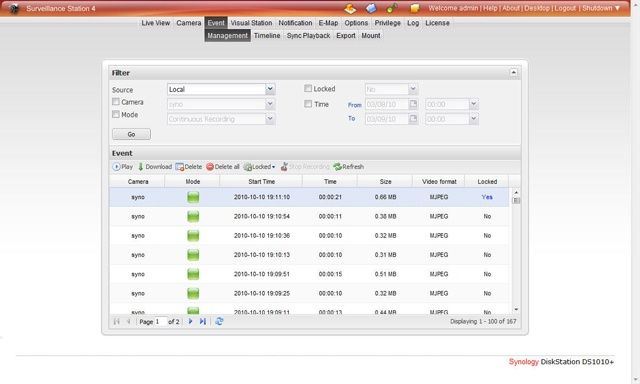Open the From date calendar picker

coord(413,104)
